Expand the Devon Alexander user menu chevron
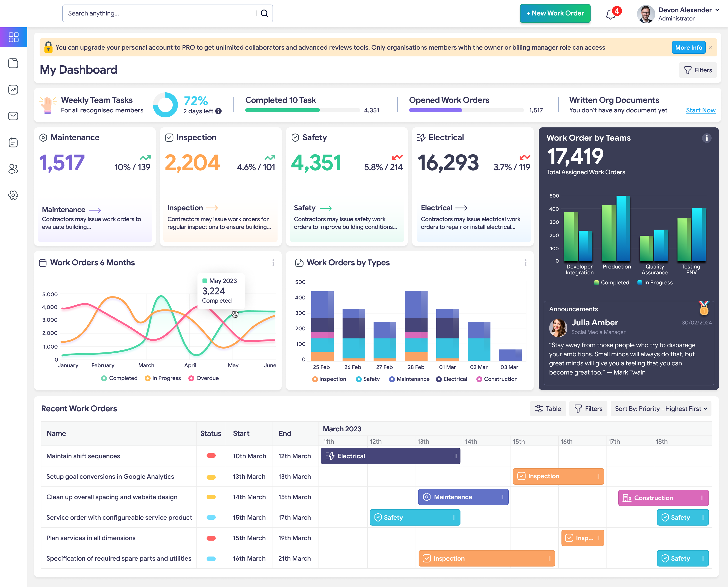Viewport: 728px width, 587px height. click(717, 10)
